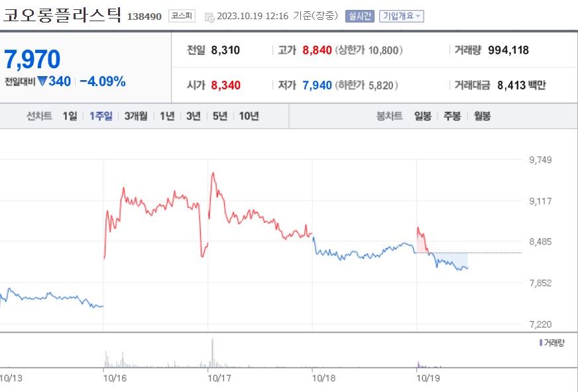Open the 기업개요 dropdown
The height and width of the screenshot is (392, 578).
tap(399, 17)
